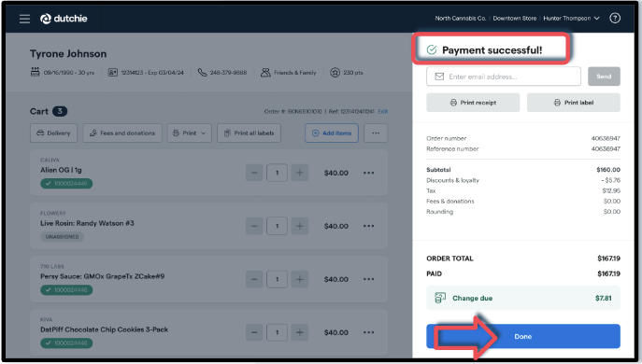642x364 pixels.
Task: Click the dutchie logo
Action: tap(64, 19)
